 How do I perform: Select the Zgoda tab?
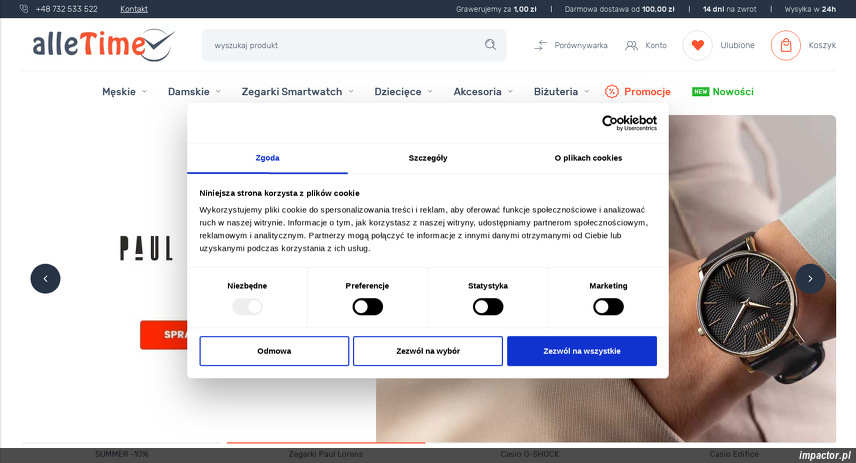pyautogui.click(x=268, y=158)
